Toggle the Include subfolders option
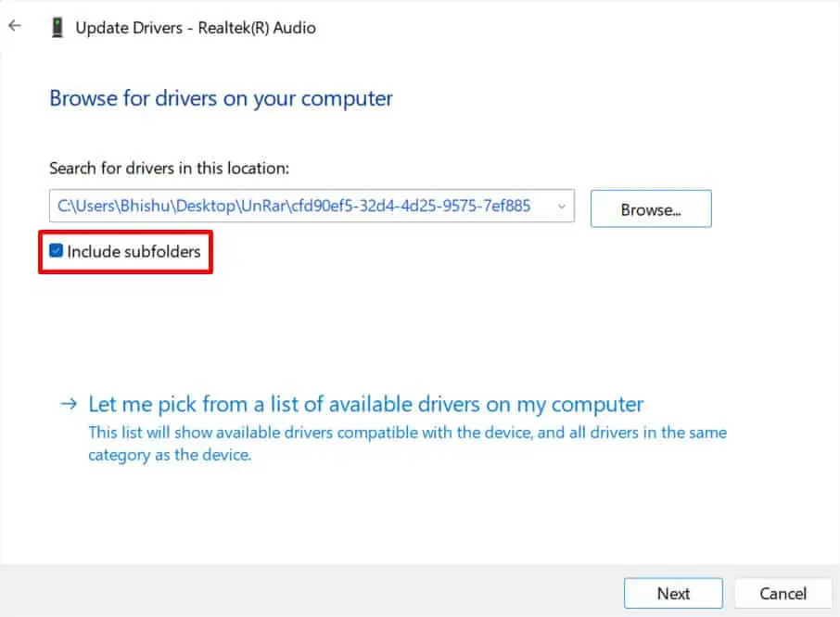 pos(57,250)
